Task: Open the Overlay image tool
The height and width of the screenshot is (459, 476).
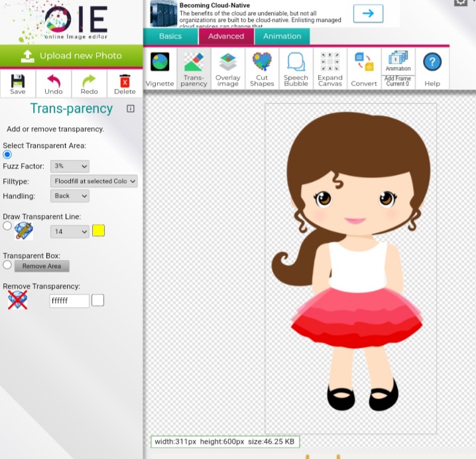Action: point(228,63)
